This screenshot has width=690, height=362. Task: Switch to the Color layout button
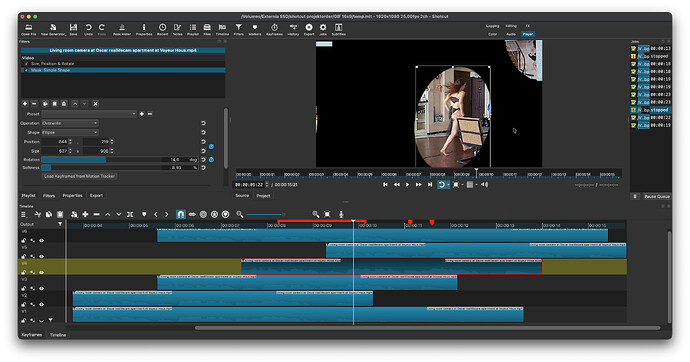point(492,34)
